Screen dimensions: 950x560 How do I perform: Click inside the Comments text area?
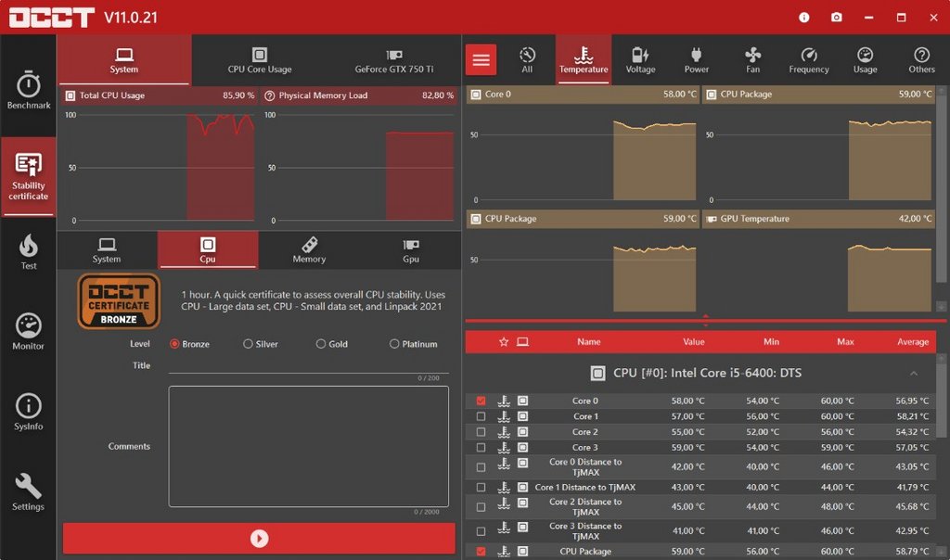[x=308, y=446]
